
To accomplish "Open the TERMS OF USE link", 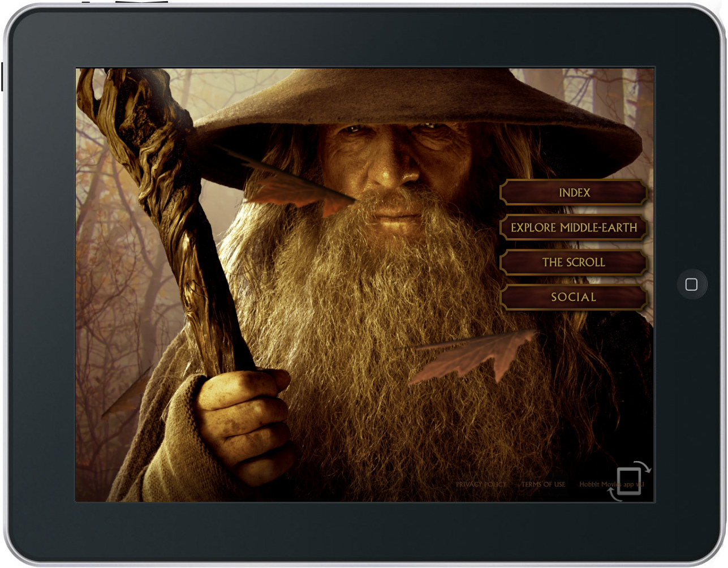I will 543,484.
